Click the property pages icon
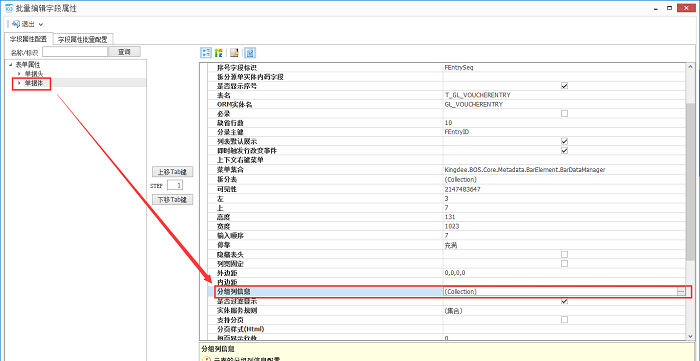The height and width of the screenshot is (361, 700). [250, 53]
